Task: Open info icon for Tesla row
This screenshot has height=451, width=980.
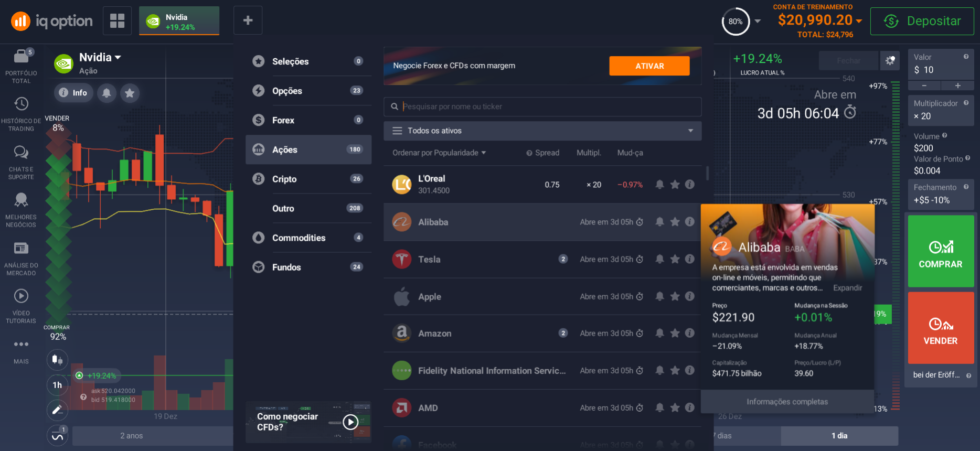Action: [x=690, y=259]
